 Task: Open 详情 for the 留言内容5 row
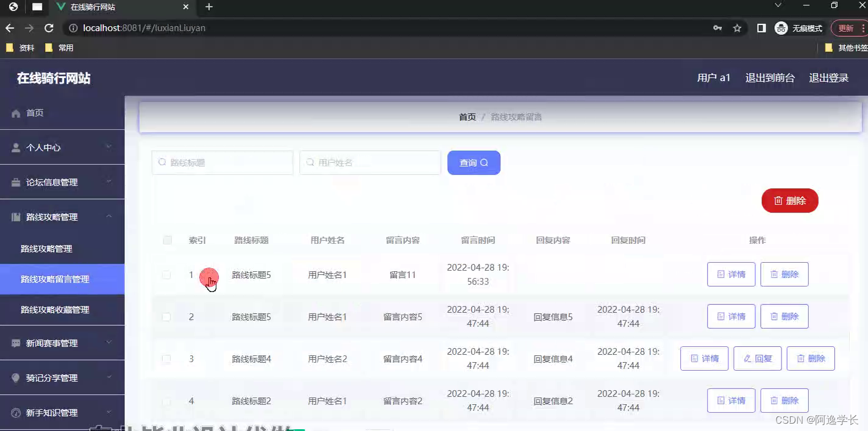731,316
